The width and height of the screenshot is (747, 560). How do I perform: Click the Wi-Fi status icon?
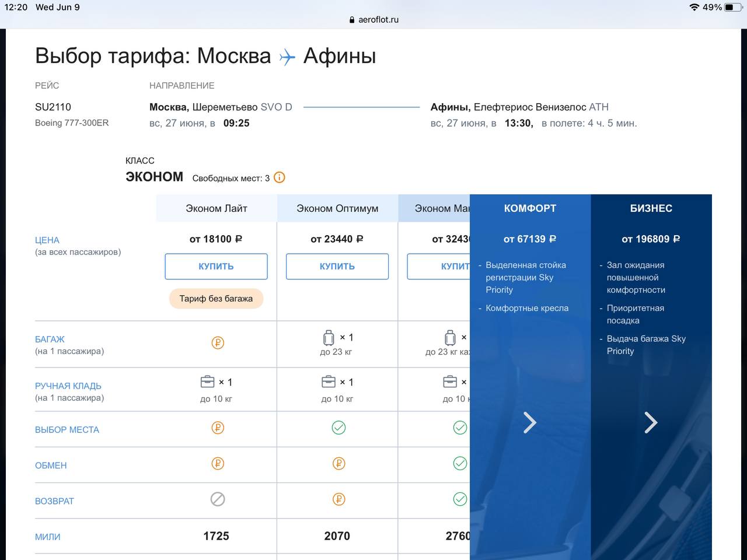694,7
